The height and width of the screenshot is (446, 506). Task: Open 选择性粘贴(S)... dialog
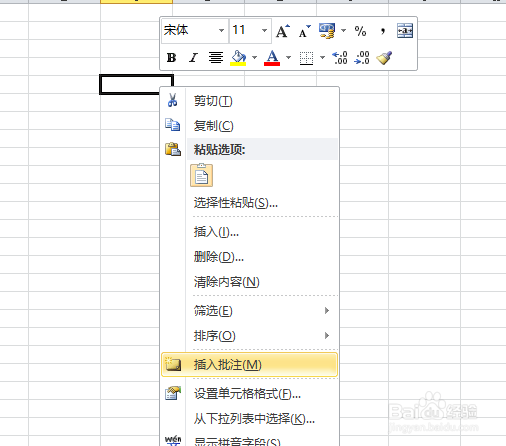click(x=249, y=203)
